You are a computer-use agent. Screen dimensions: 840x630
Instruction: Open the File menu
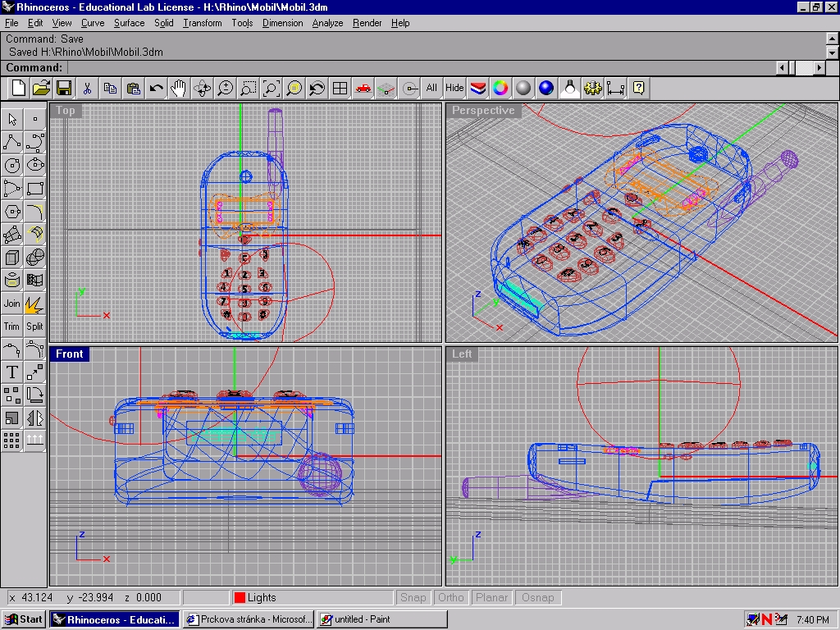11,23
